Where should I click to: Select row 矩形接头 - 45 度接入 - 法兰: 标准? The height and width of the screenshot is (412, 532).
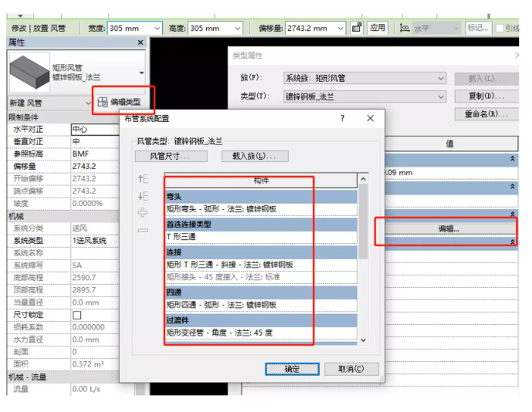261,277
